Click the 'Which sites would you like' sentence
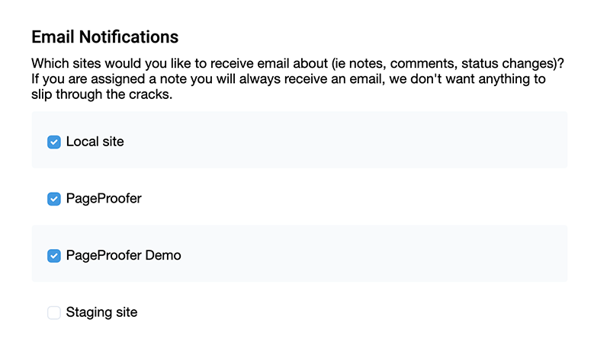This screenshot has width=610, height=364. tap(297, 62)
